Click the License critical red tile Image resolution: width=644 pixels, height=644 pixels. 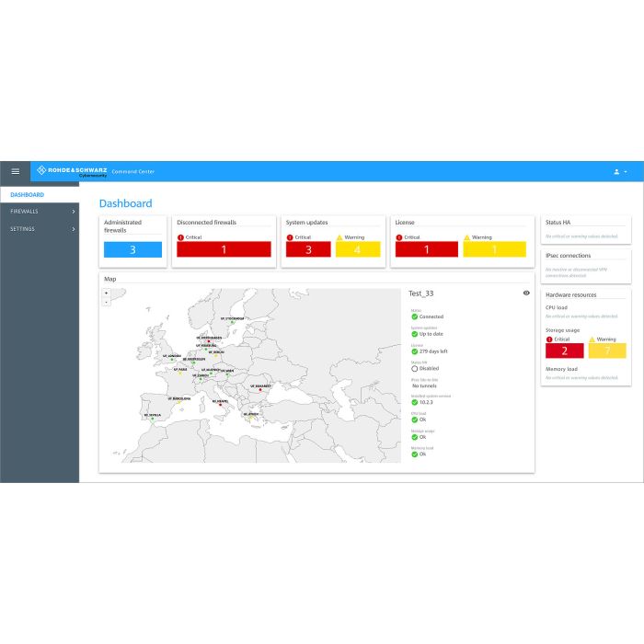[427, 249]
